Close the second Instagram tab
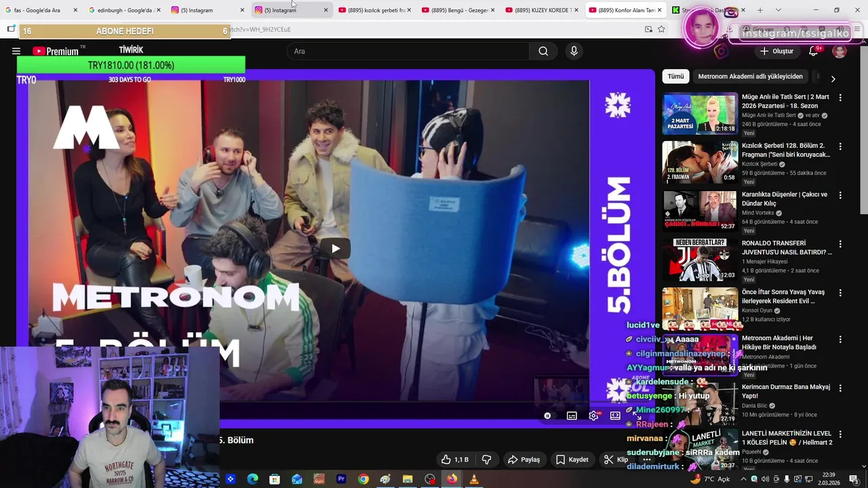868x488 pixels. (325, 10)
